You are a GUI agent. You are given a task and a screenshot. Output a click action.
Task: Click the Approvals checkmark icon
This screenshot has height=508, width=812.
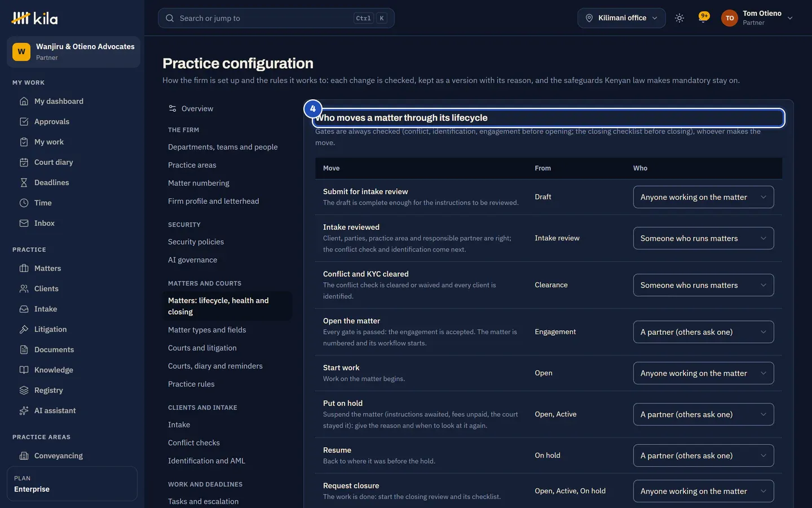coord(24,121)
